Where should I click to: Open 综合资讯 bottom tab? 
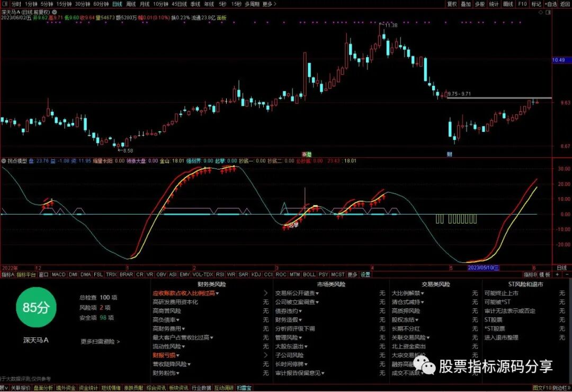(x=156, y=388)
